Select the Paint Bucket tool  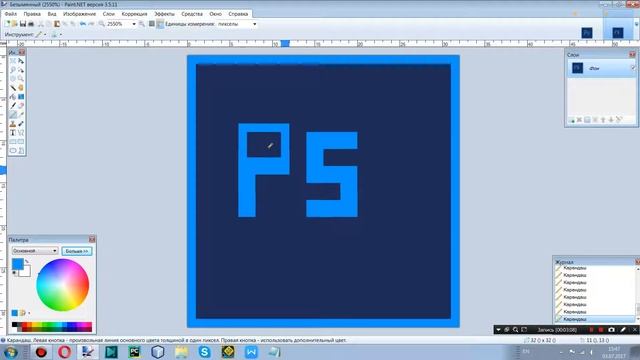pos(13,97)
